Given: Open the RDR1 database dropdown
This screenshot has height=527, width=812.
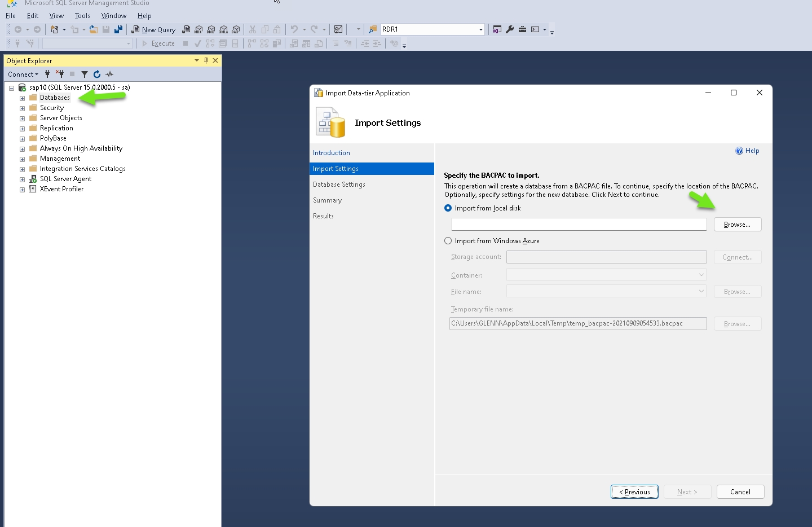Looking at the screenshot, I should (x=480, y=29).
